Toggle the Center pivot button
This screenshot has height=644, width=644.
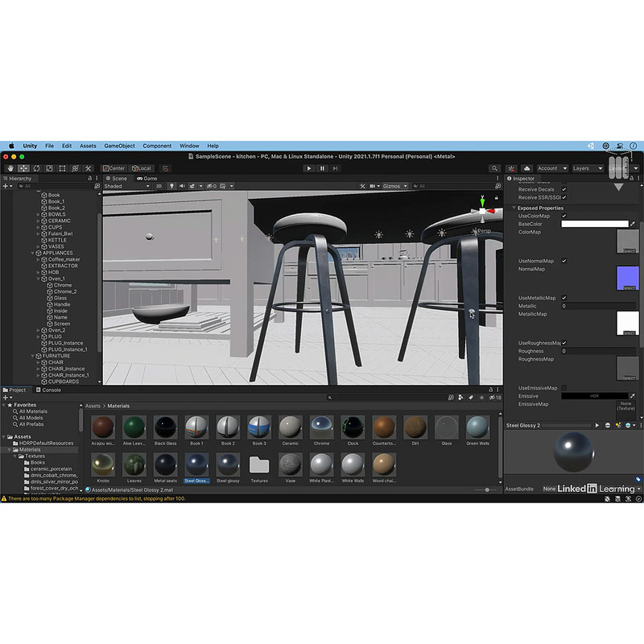click(114, 168)
